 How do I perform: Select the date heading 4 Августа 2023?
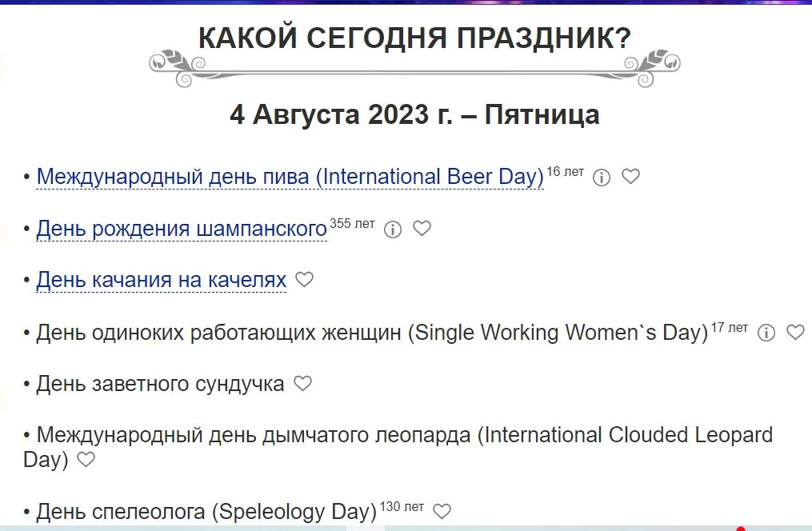[414, 114]
